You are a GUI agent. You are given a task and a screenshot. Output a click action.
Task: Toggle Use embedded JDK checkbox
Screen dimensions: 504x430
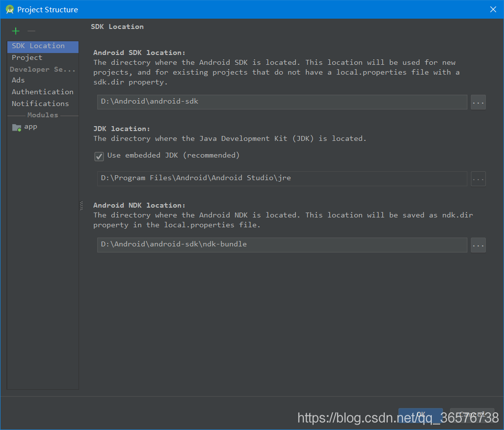[x=99, y=156]
